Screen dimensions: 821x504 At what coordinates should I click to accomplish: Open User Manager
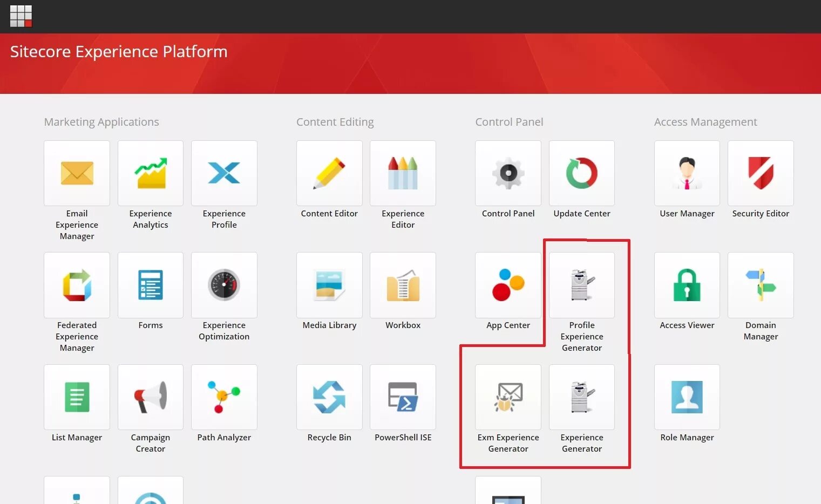[687, 173]
